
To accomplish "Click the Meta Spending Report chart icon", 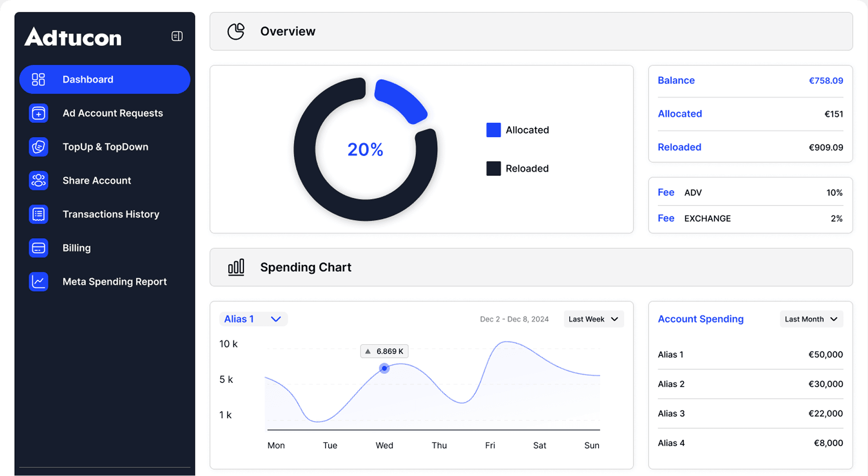I will [38, 281].
